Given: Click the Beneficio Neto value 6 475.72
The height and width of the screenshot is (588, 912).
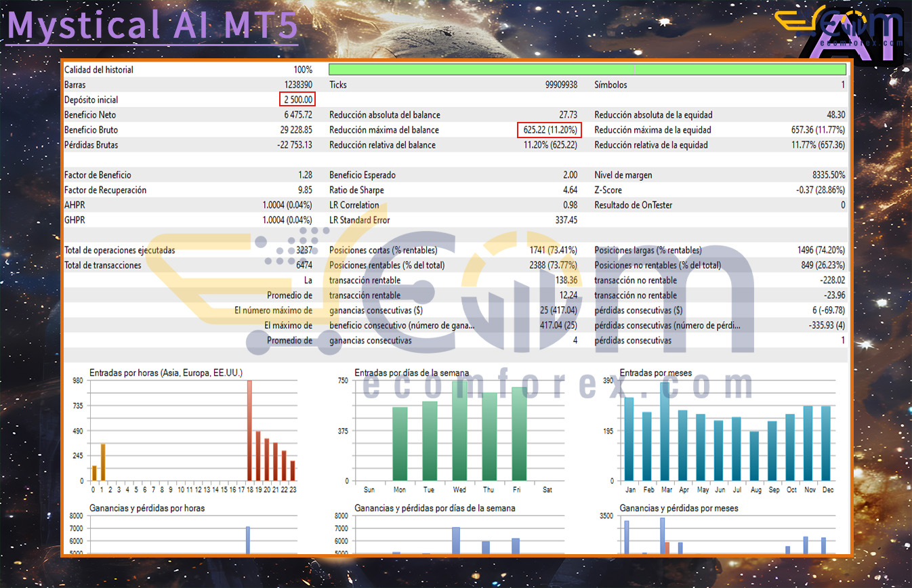Looking at the screenshot, I should 293,115.
